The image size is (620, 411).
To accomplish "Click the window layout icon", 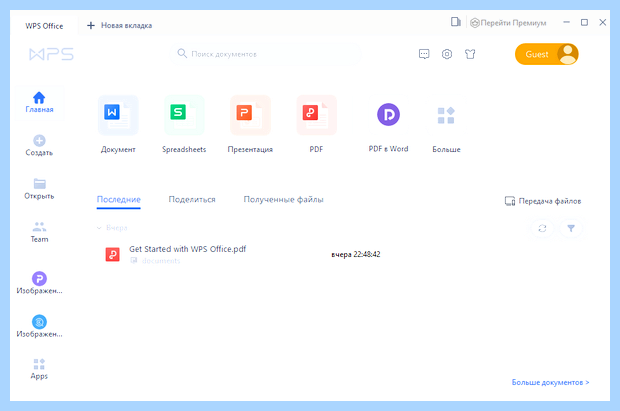I will pos(456,22).
